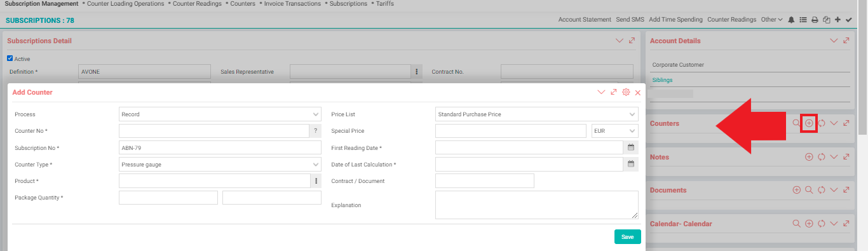868x251 pixels.
Task: Toggle the Active checkbox
Action: coord(10,58)
